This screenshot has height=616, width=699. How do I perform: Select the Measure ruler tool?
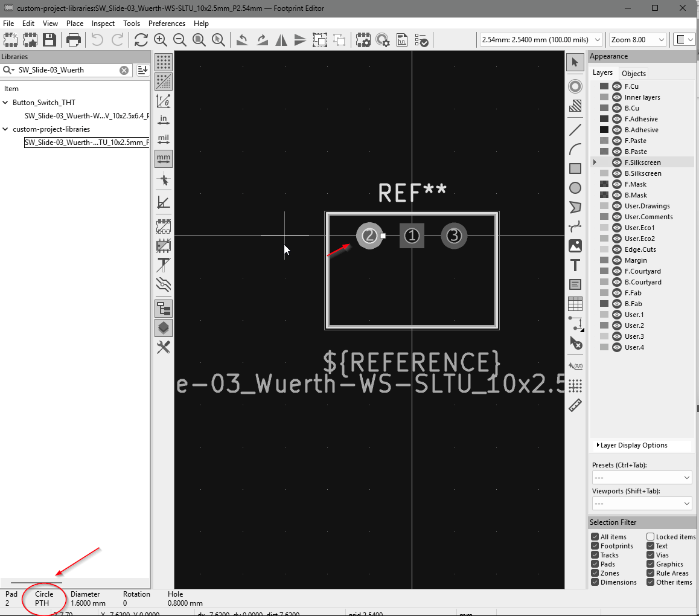[x=575, y=405]
